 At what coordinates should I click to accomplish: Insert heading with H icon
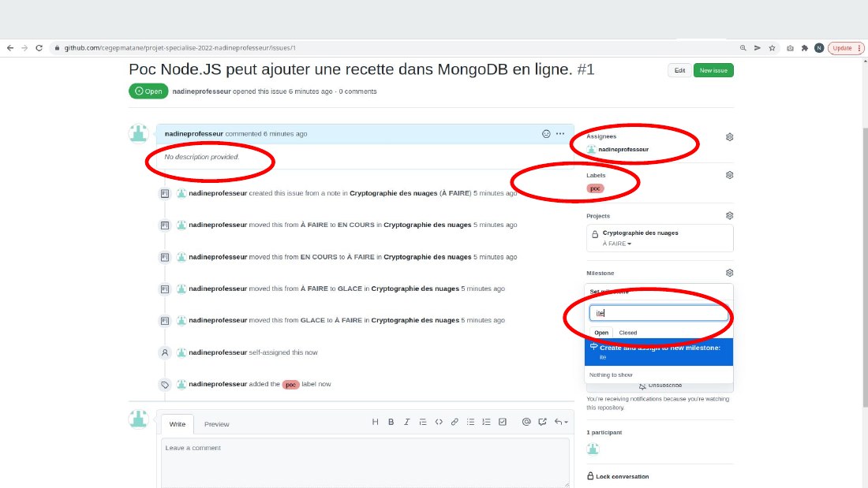(376, 422)
